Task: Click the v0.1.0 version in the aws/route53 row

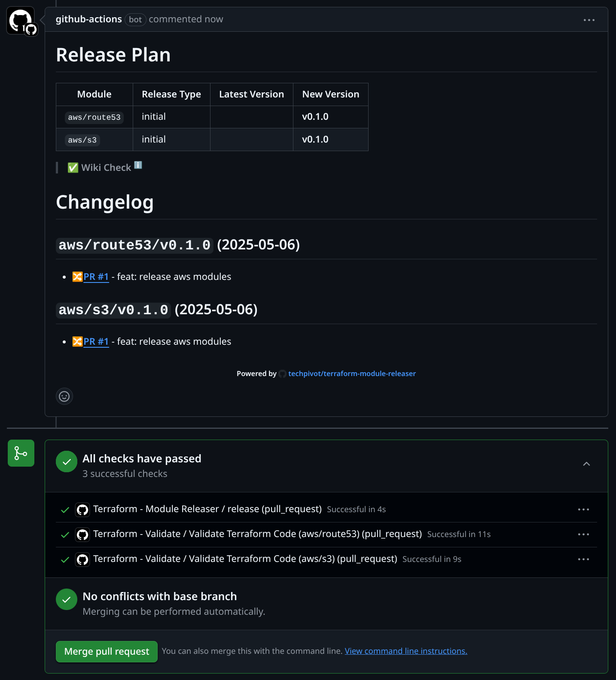Action: 315,117
